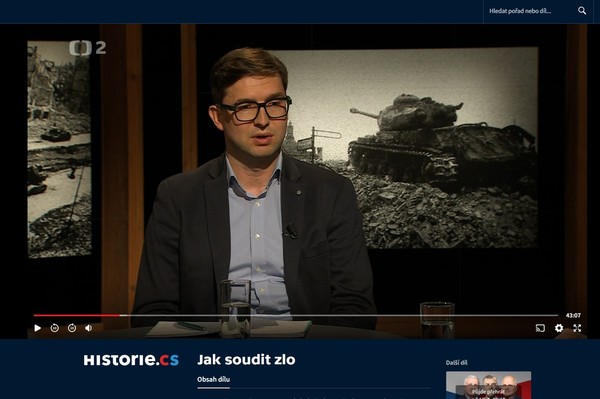Open the next episode thumbnail
This screenshot has width=600, height=399.
click(488, 385)
